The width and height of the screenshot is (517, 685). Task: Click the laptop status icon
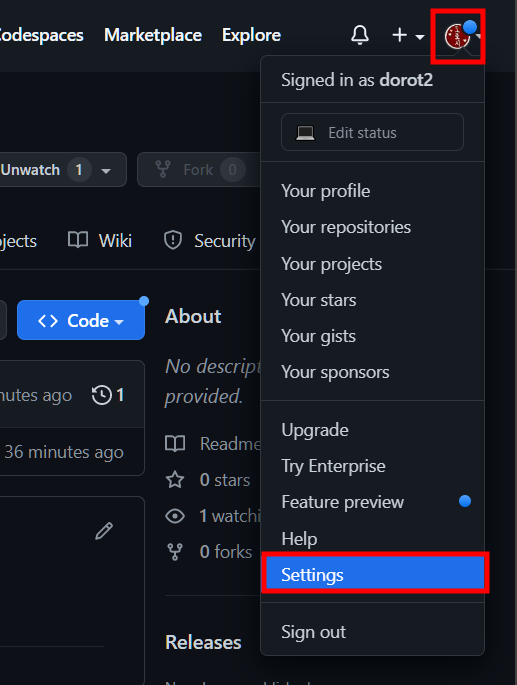(x=305, y=132)
